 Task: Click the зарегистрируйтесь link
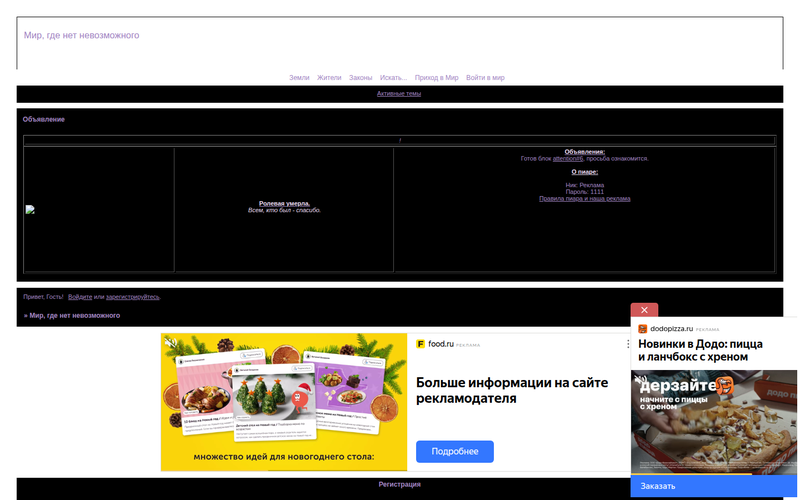click(132, 297)
